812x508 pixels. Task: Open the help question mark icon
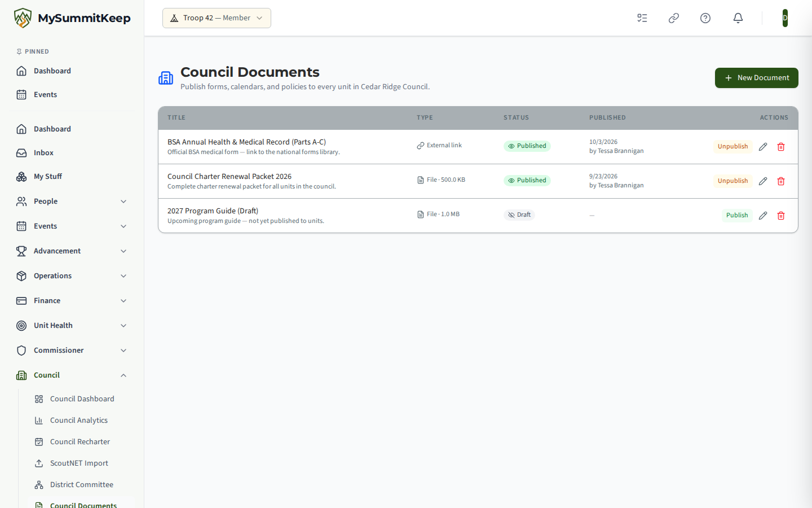coord(705,18)
